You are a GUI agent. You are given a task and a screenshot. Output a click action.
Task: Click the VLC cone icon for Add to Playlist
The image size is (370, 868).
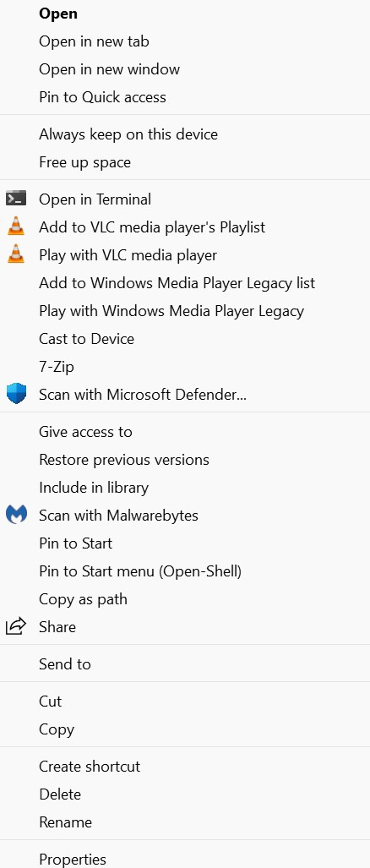pyautogui.click(x=16, y=226)
